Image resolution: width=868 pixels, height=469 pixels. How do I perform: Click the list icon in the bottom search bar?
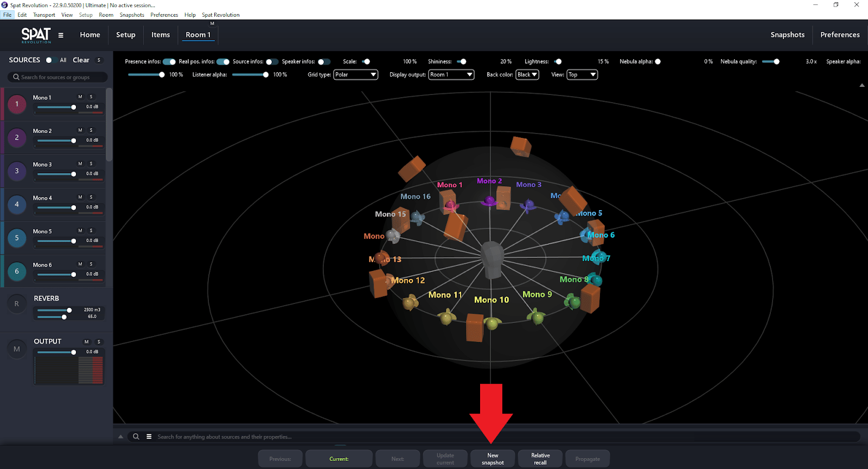tap(149, 436)
